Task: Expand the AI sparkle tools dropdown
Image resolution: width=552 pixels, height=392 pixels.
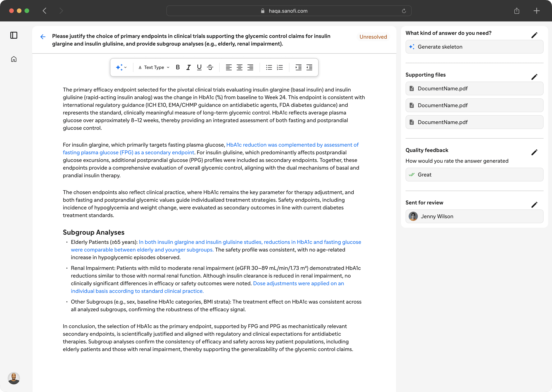Action: pyautogui.click(x=121, y=67)
